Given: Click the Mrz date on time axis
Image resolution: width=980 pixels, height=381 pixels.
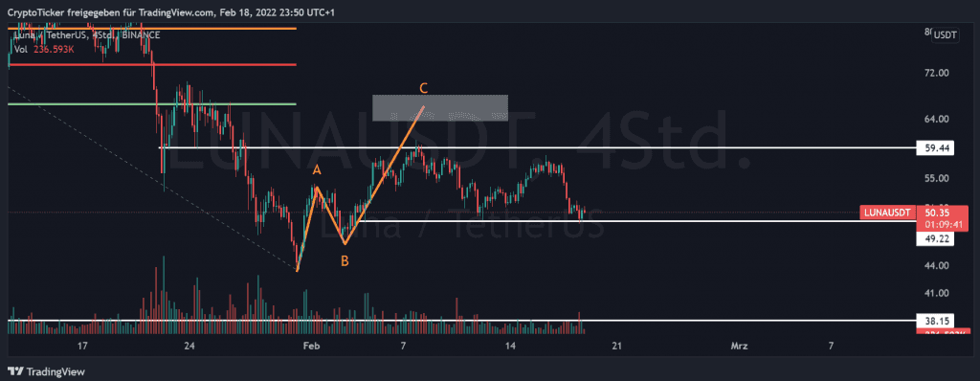Looking at the screenshot, I should 740,346.
